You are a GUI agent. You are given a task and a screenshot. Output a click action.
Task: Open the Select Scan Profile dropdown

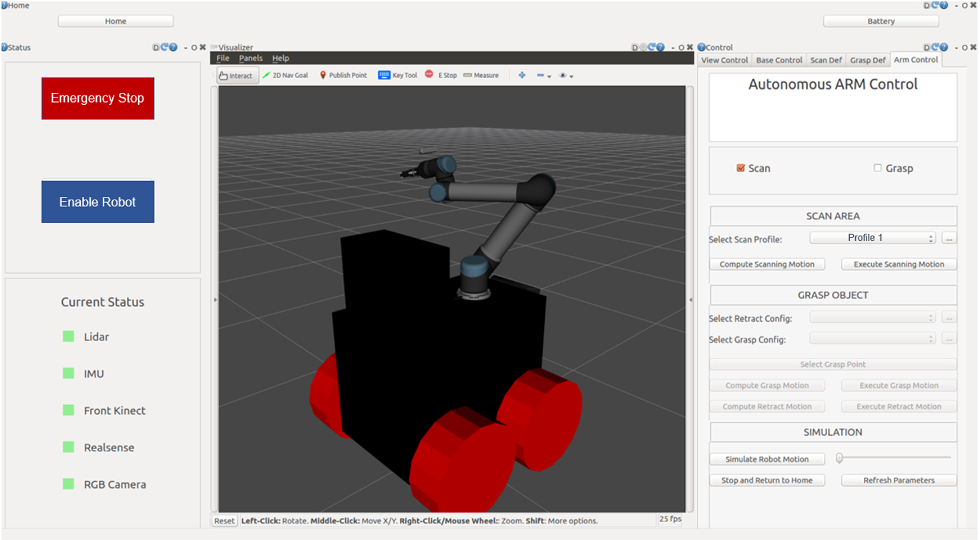tap(873, 238)
